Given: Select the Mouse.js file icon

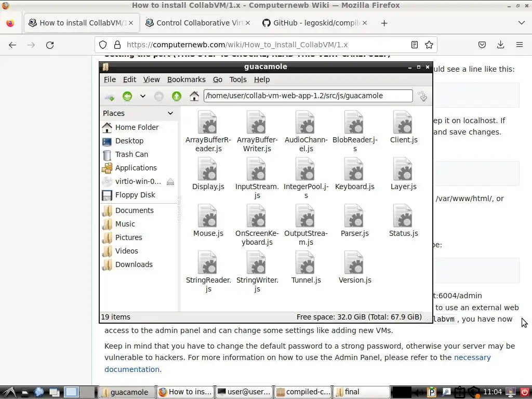Looking at the screenshot, I should [x=208, y=216].
